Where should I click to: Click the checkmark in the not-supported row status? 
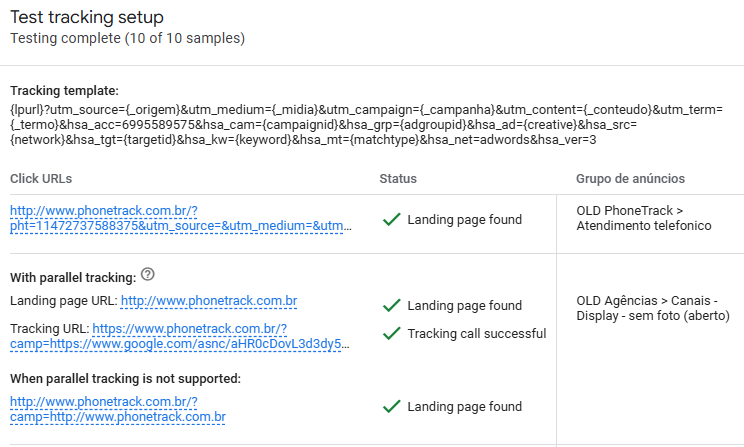tap(392, 407)
